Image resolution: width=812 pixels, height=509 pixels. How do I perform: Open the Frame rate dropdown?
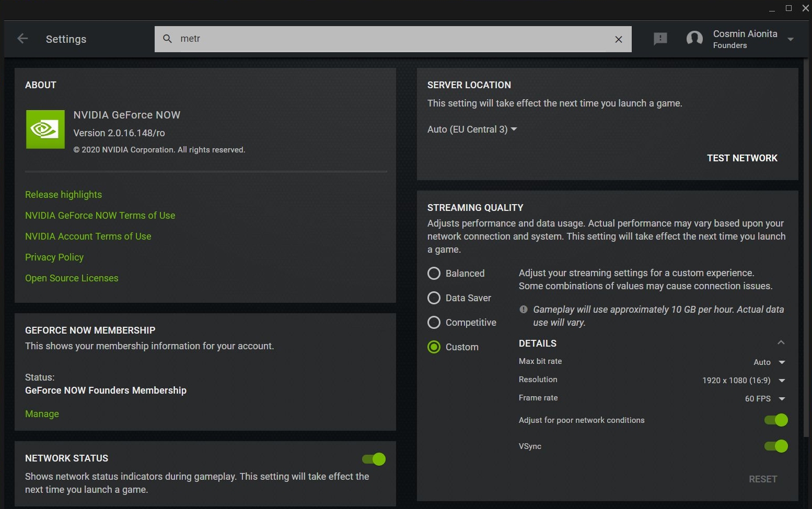point(765,398)
